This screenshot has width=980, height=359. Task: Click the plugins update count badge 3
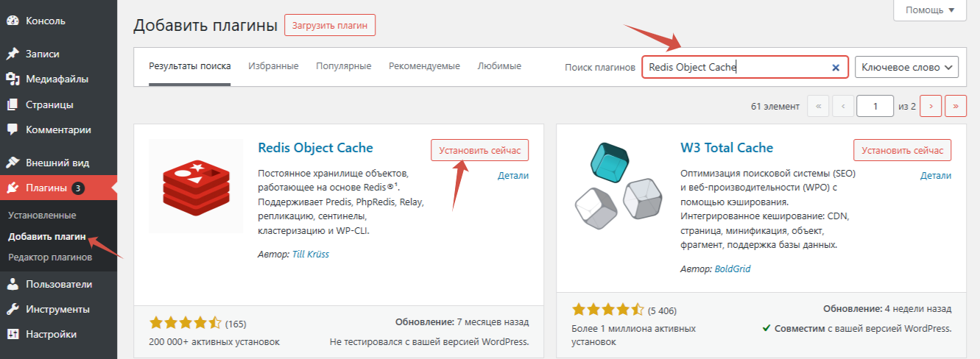click(78, 188)
